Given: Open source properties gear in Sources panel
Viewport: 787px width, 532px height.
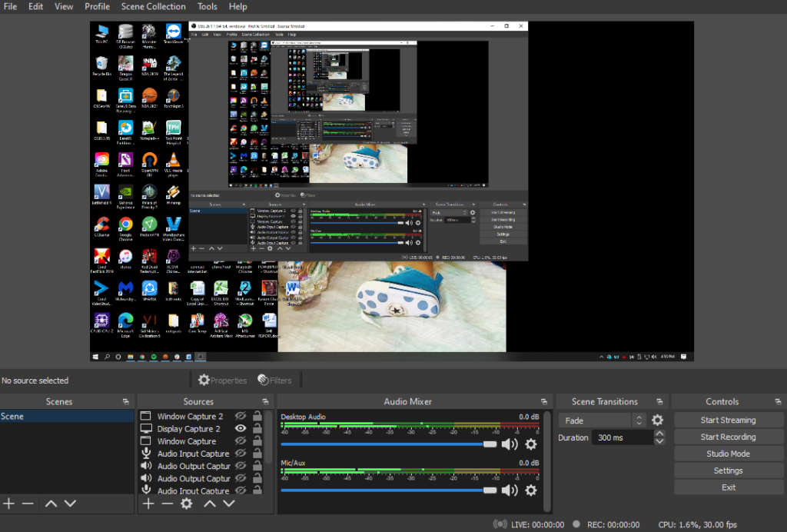Looking at the screenshot, I should click(x=186, y=504).
